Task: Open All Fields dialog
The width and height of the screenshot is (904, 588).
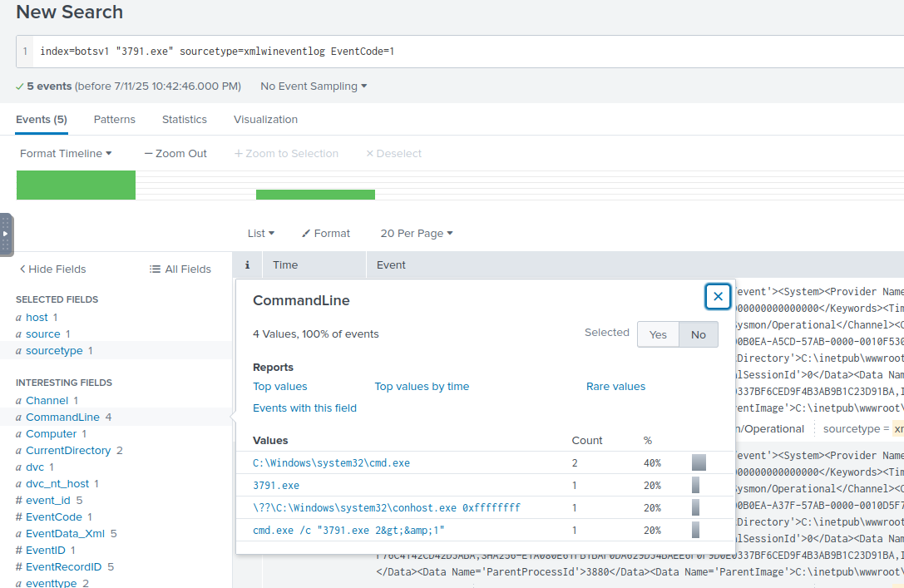Action: point(180,269)
